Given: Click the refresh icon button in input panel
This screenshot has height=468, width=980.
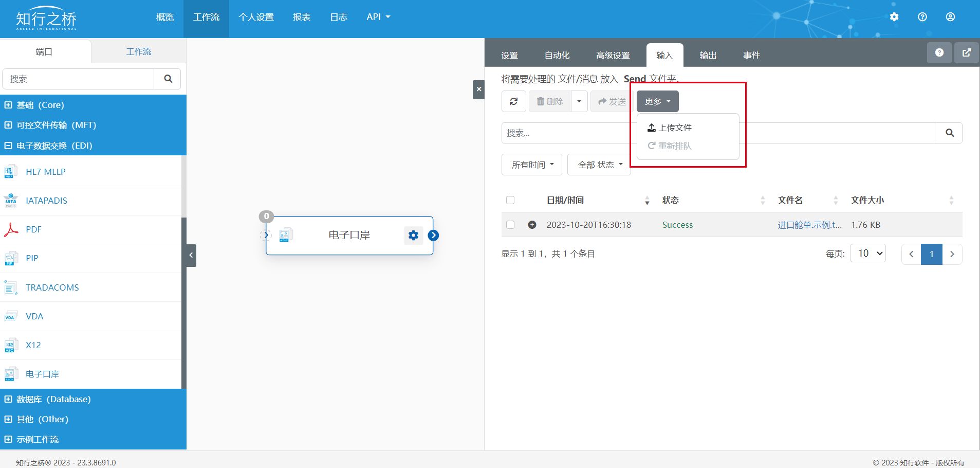Looking at the screenshot, I should [x=513, y=101].
